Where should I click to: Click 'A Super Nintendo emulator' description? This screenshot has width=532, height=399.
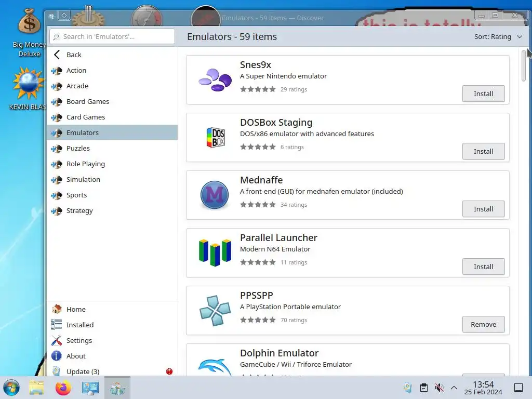pos(283,76)
